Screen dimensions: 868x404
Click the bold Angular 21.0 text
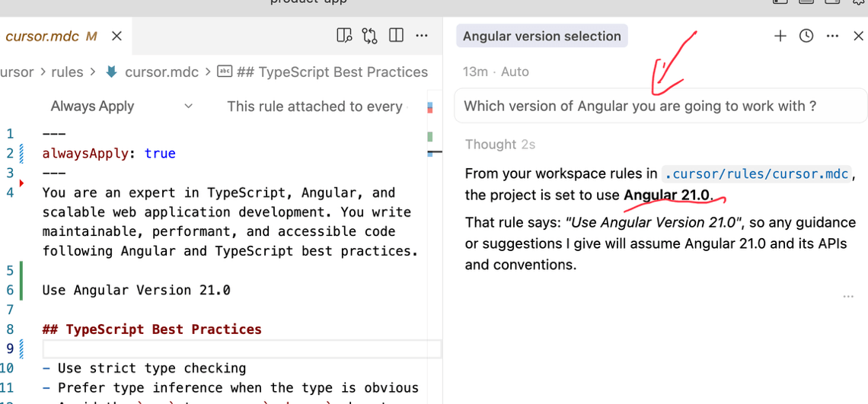666,195
